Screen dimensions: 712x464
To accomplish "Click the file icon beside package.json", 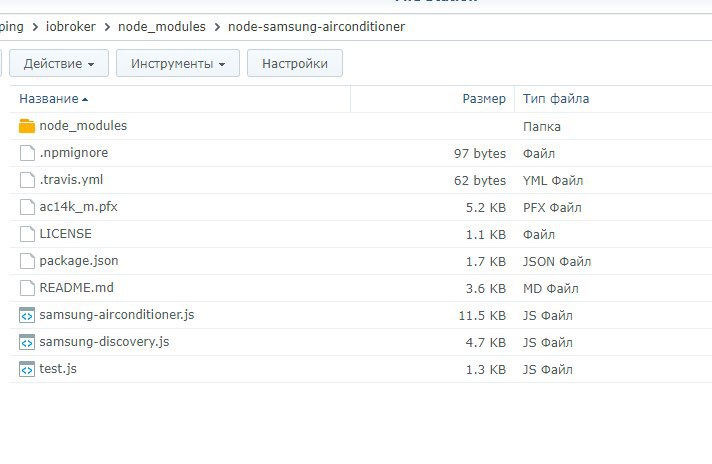I will (27, 261).
